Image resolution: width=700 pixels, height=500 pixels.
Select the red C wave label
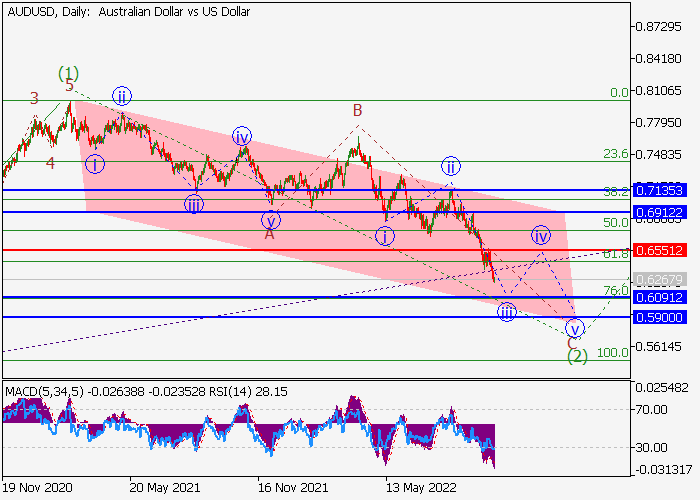(x=572, y=342)
